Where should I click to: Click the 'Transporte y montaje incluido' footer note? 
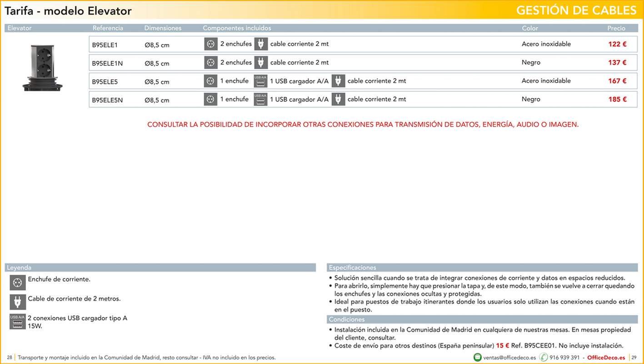point(147,358)
